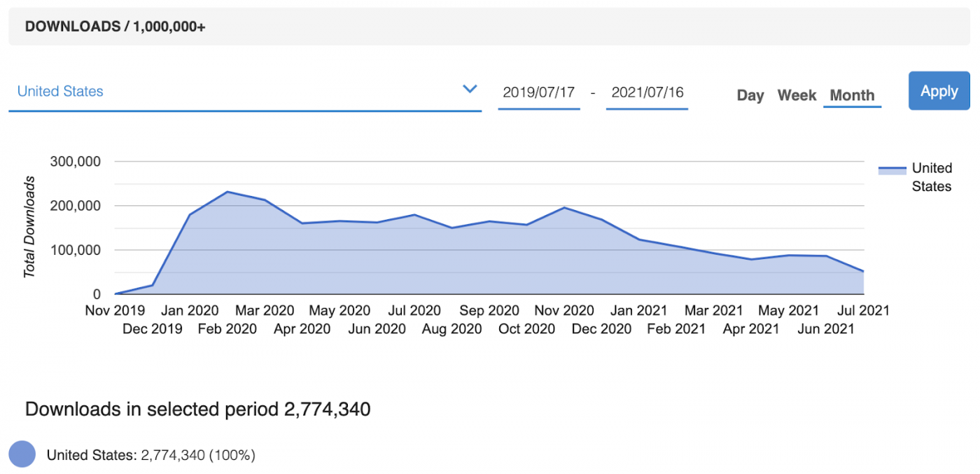Screen dimensions: 980x474
Task: Click the Aug 2020 axis label
Action: point(451,328)
